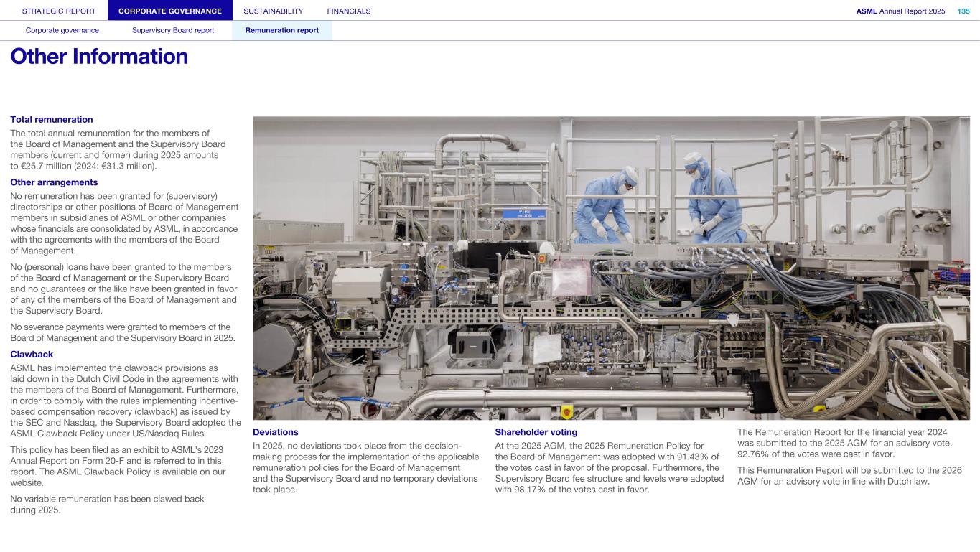Select the Corporate Governance top tab
The height and width of the screenshot is (552, 980).
[170, 11]
